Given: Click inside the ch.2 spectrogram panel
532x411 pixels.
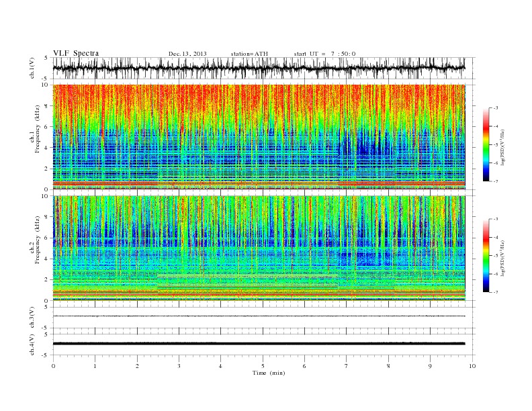Looking at the screenshot, I should (x=259, y=248).
